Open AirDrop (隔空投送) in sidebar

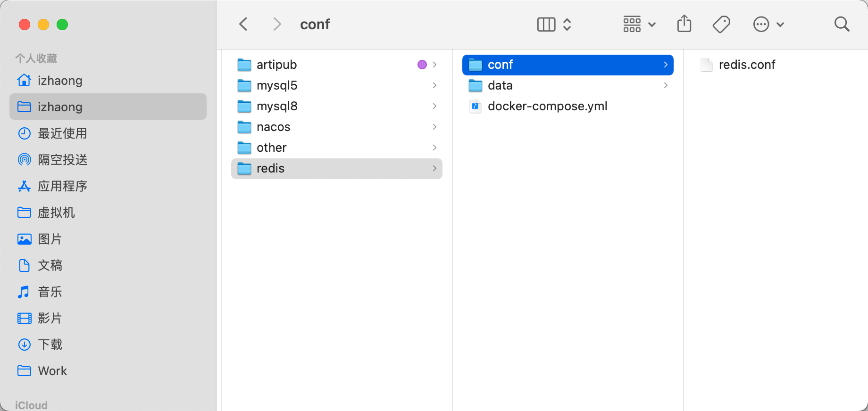coord(62,160)
